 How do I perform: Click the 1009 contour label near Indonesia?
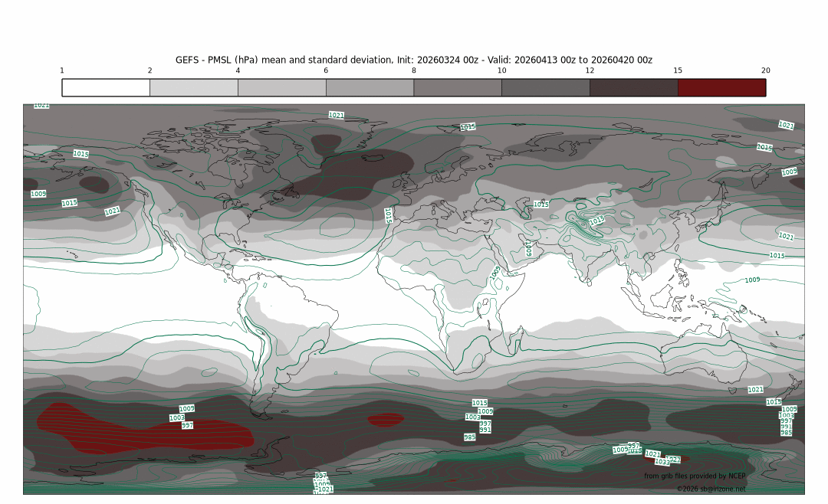coord(752,280)
